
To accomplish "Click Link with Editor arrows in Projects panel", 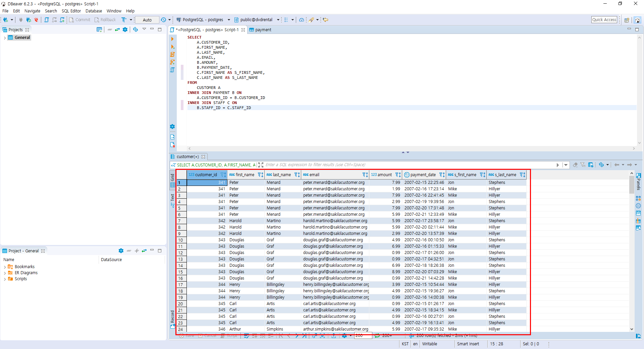I will click(117, 30).
